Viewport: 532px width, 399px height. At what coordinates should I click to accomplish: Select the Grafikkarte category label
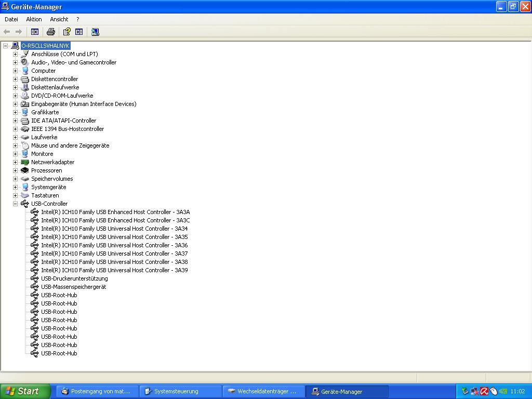[45, 112]
